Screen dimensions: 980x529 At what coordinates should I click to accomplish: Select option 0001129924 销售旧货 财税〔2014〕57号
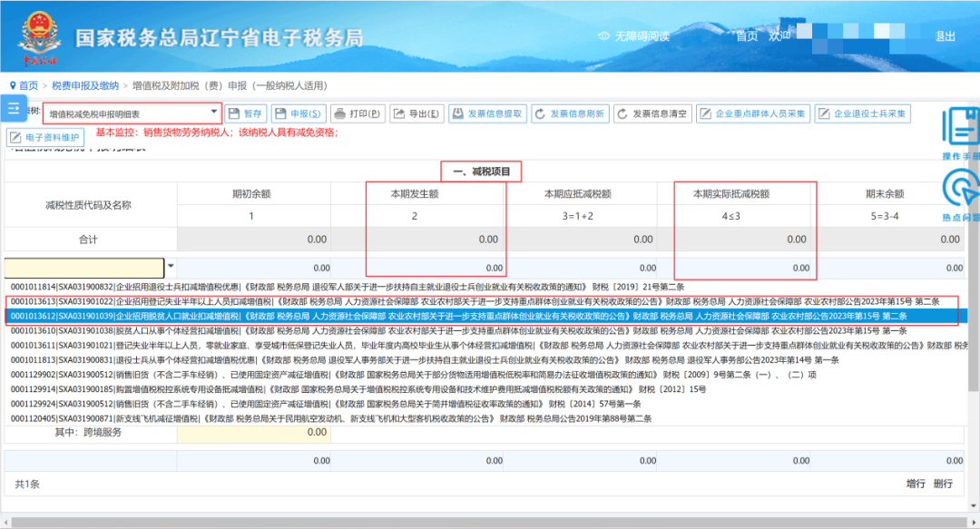[326, 404]
